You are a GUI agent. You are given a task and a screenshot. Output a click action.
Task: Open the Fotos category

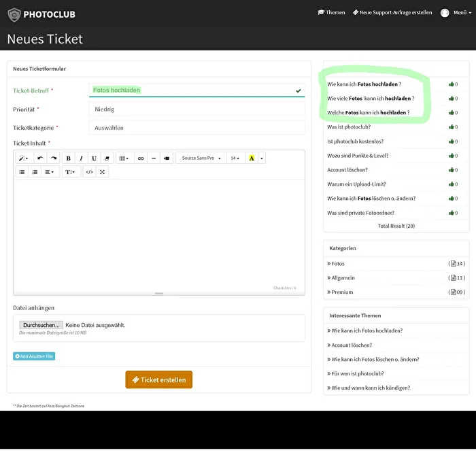(337, 264)
